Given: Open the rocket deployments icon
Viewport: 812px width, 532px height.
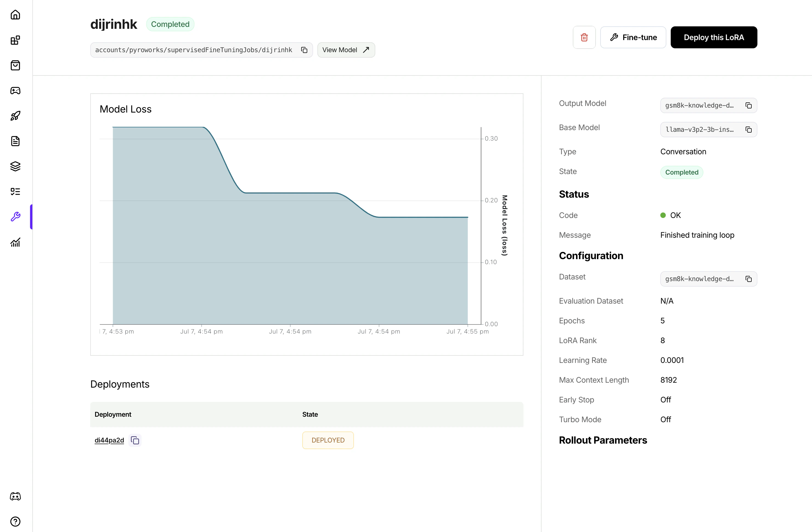Looking at the screenshot, I should point(15,116).
